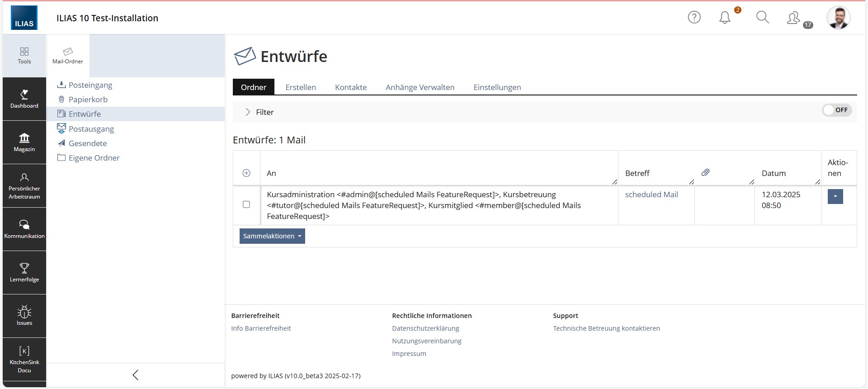Viewport: 868px width, 389px height.
Task: Click the select-all circle icon in table header
Action: (x=246, y=173)
